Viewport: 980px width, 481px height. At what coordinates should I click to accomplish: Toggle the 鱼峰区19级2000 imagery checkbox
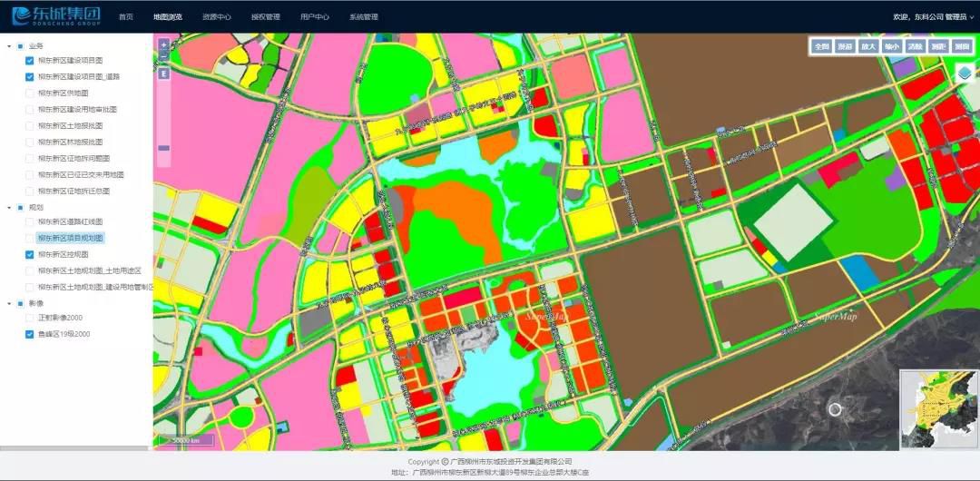click(30, 335)
